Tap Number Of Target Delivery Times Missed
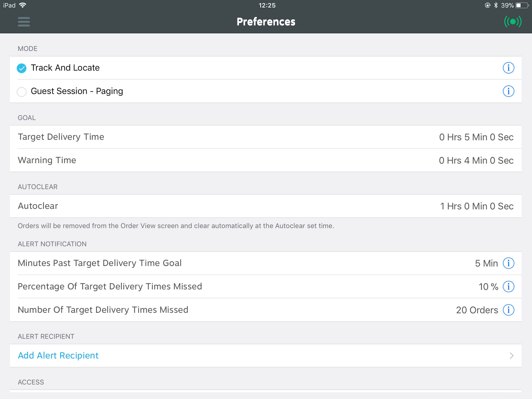532x399 pixels. click(x=103, y=310)
